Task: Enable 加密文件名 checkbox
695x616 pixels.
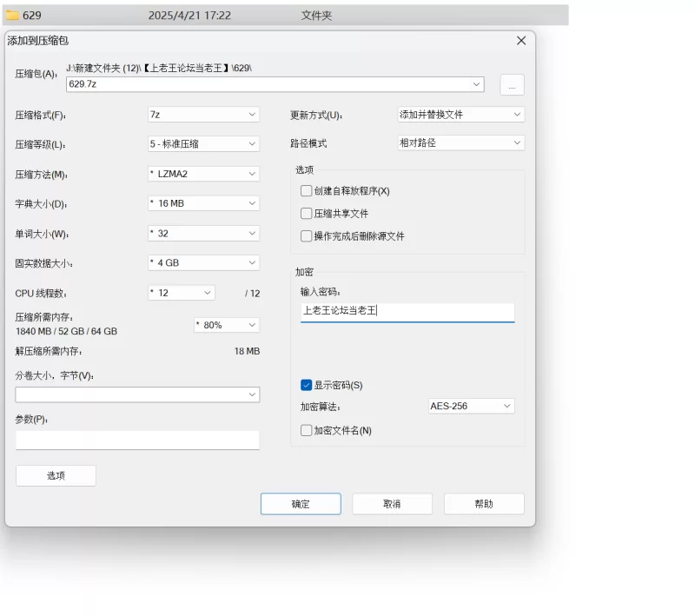Action: pyautogui.click(x=307, y=430)
